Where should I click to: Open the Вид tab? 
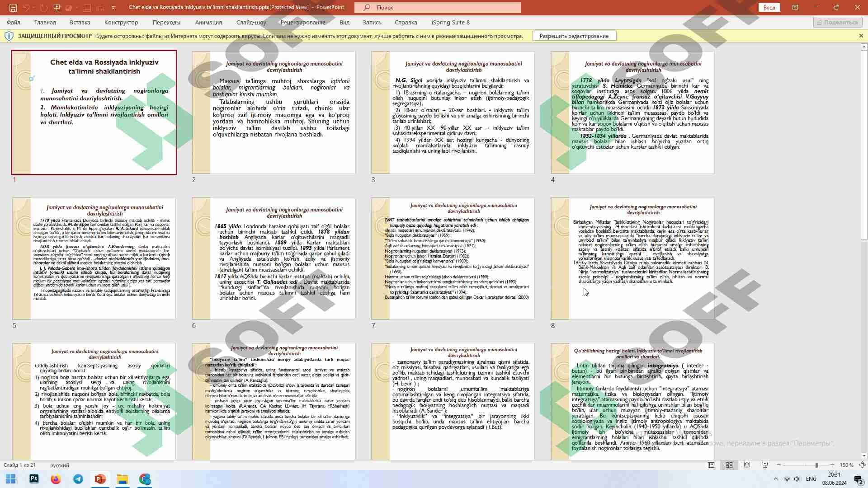pyautogui.click(x=345, y=22)
